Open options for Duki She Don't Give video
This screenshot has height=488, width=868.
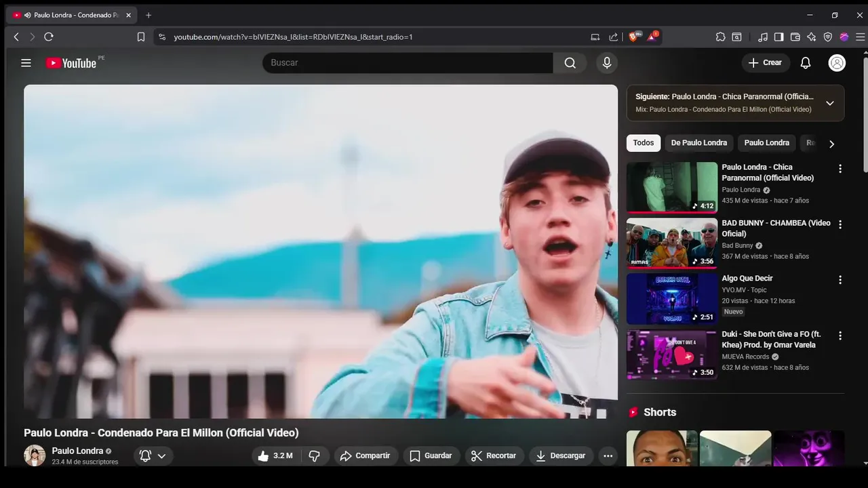pos(840,335)
